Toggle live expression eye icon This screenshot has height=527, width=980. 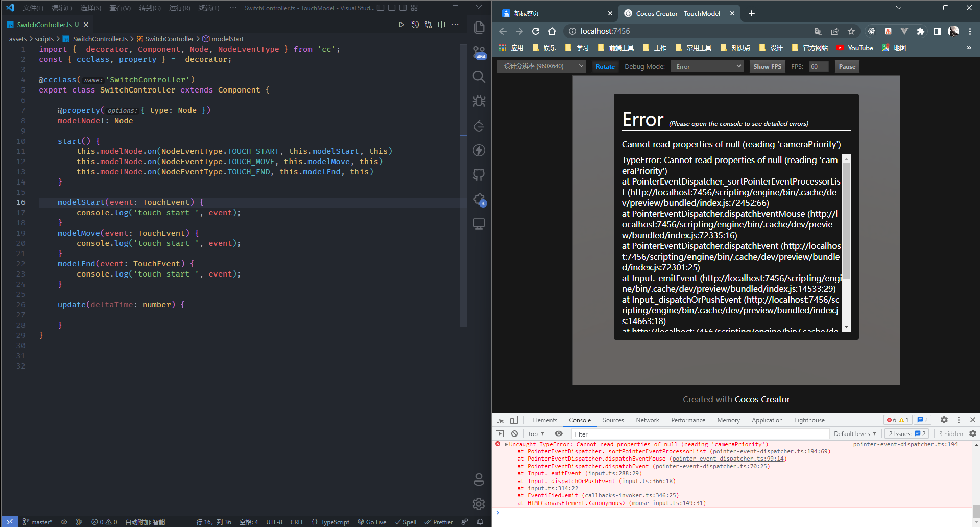point(559,433)
